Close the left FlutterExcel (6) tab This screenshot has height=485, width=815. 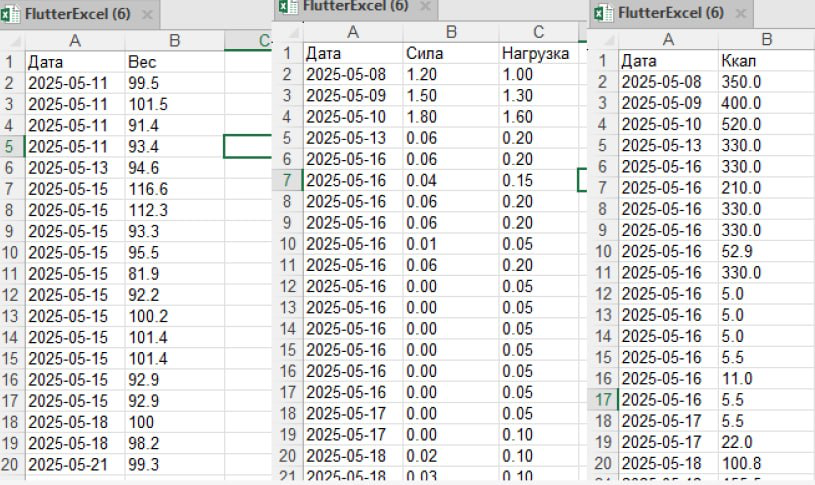pyautogui.click(x=148, y=15)
